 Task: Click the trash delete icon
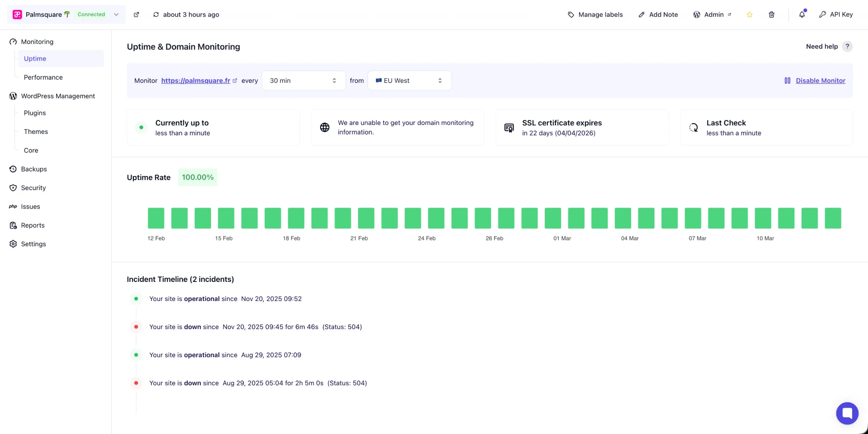point(772,14)
